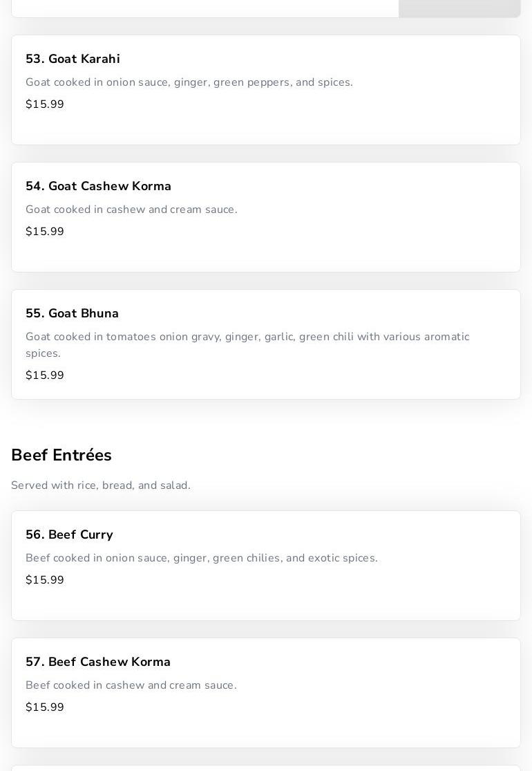
Task: Click the Goat Cashew Korma description line
Action: pos(131,210)
